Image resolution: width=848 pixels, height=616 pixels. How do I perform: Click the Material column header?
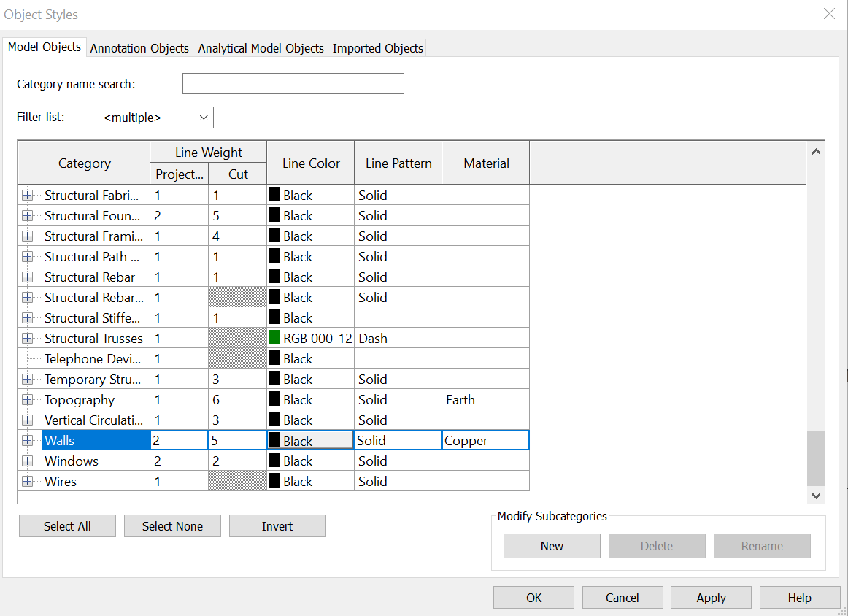pos(486,163)
